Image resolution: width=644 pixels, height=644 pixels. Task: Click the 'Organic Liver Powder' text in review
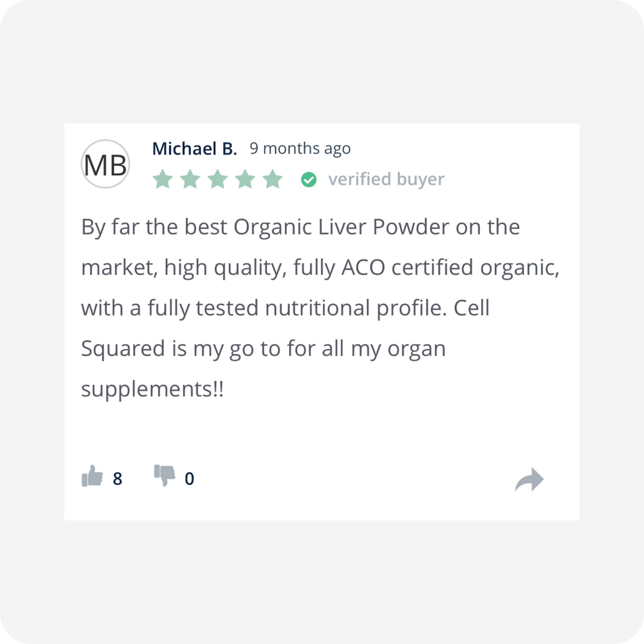[342, 227]
